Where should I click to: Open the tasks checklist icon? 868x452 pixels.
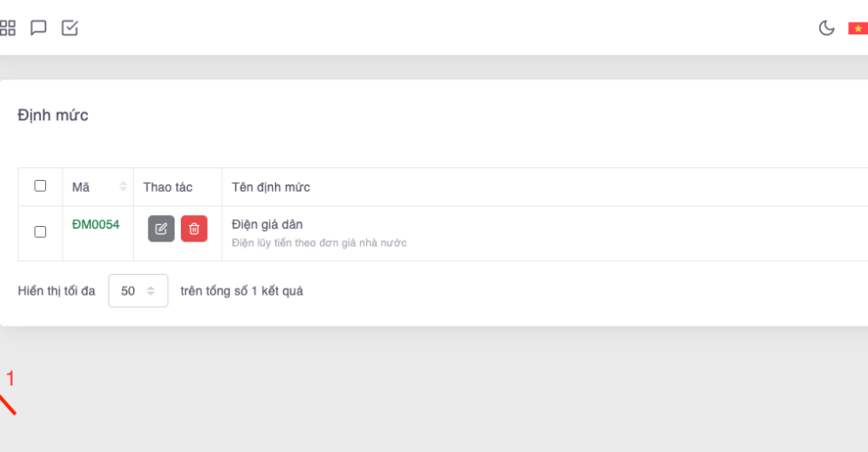click(70, 28)
